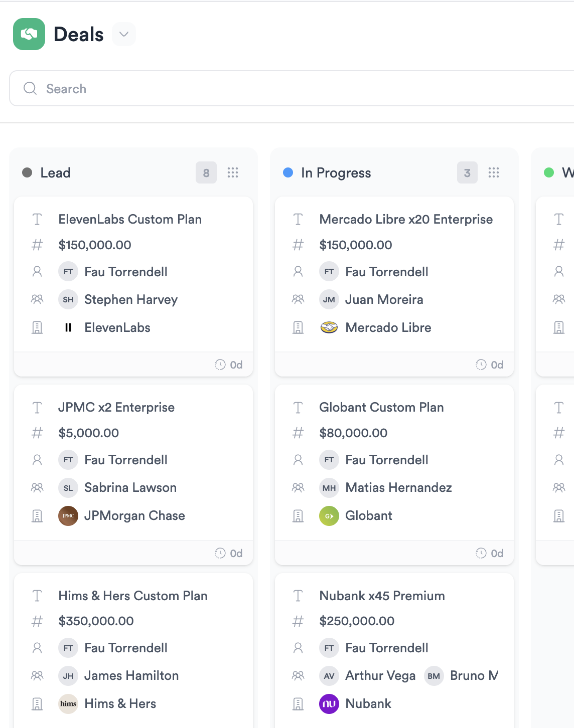Open Nubank x45 Premium deal
The height and width of the screenshot is (728, 574).
click(382, 596)
